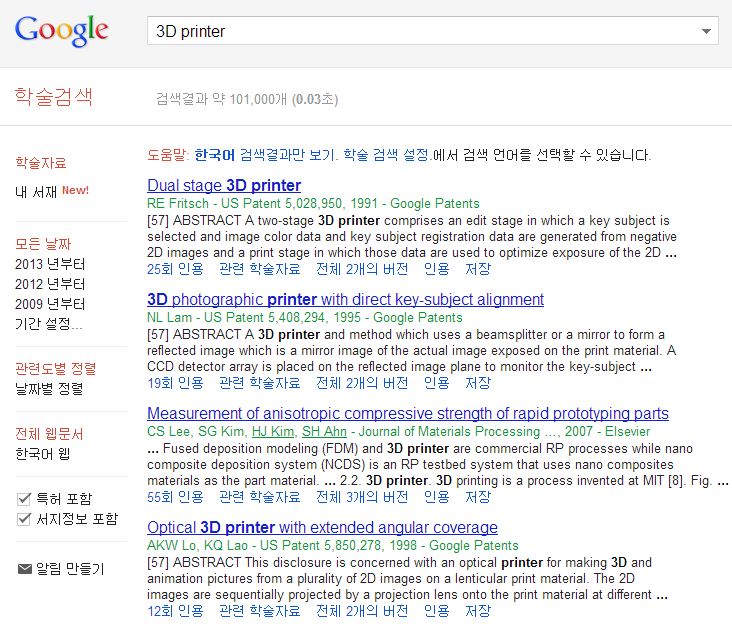Click the citation line AKW Lo, KQ Lao - US Patent 5,850,278

(x=333, y=545)
